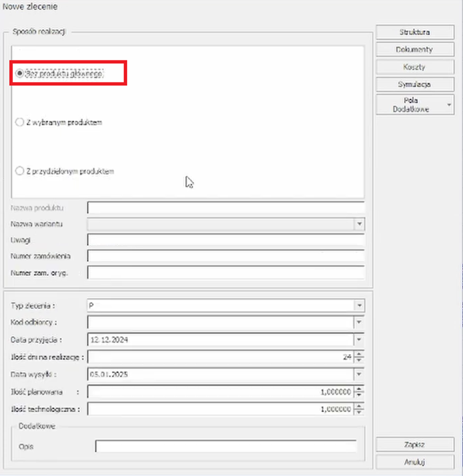Open the Koszty view
Screen dimensions: 463x476
click(x=414, y=67)
